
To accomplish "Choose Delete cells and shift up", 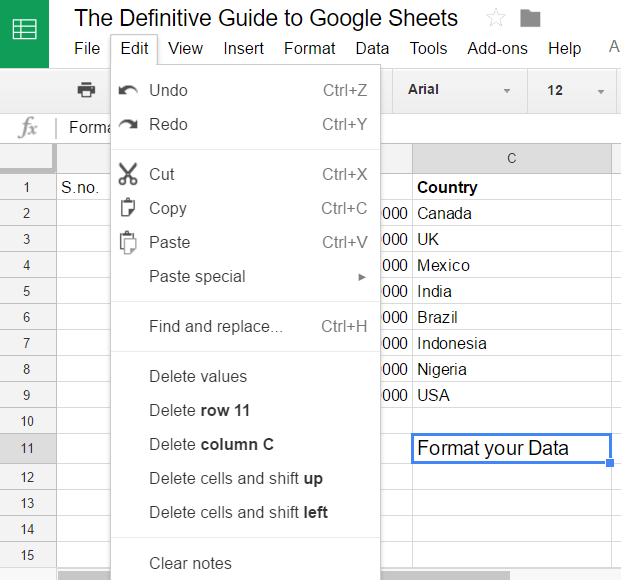I will (246, 479).
